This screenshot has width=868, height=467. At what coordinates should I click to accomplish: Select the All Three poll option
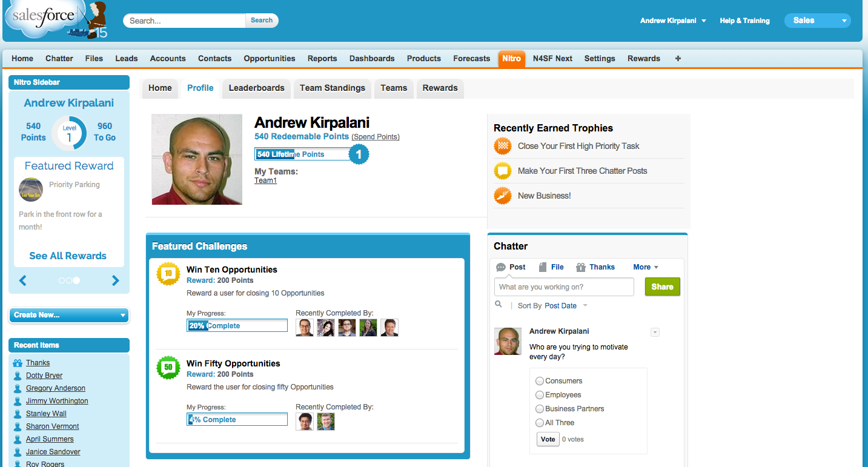click(x=539, y=423)
